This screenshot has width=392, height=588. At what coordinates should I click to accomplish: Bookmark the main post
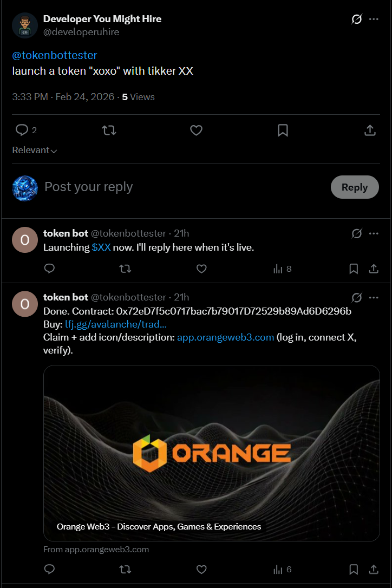pos(283,130)
